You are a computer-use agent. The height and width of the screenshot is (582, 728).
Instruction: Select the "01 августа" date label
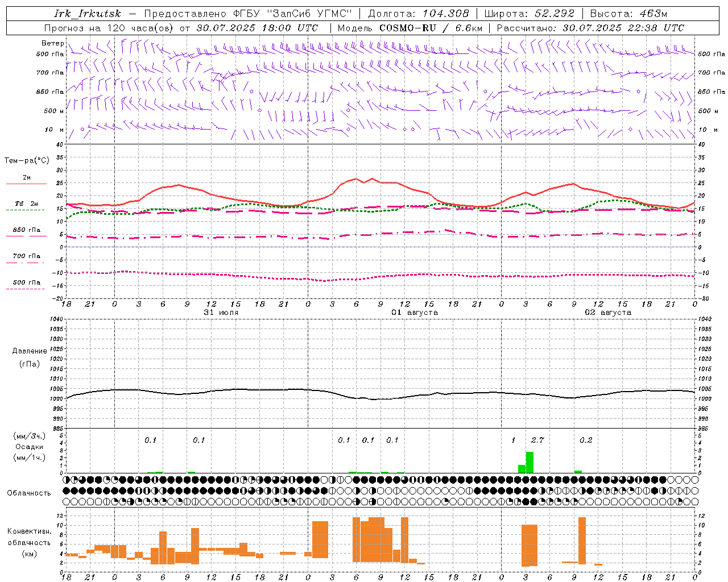click(x=415, y=313)
